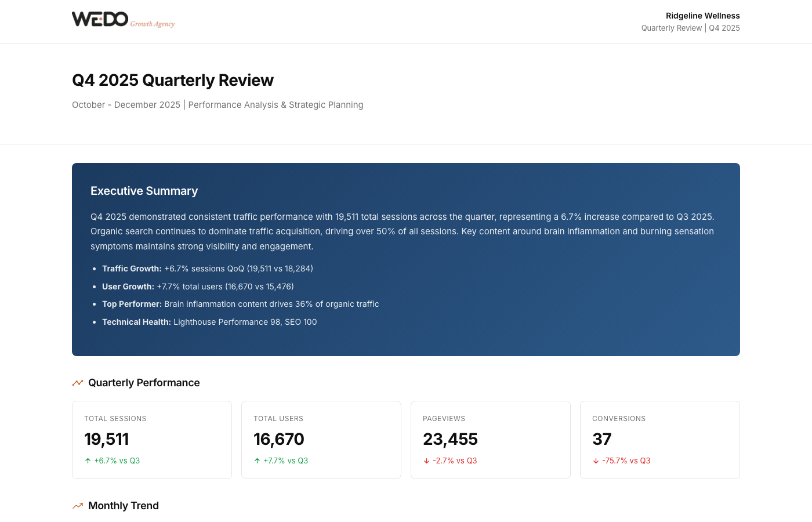Click the Ridgeline Wellness client name
Viewport: 812px width, 522px height.
pos(702,16)
